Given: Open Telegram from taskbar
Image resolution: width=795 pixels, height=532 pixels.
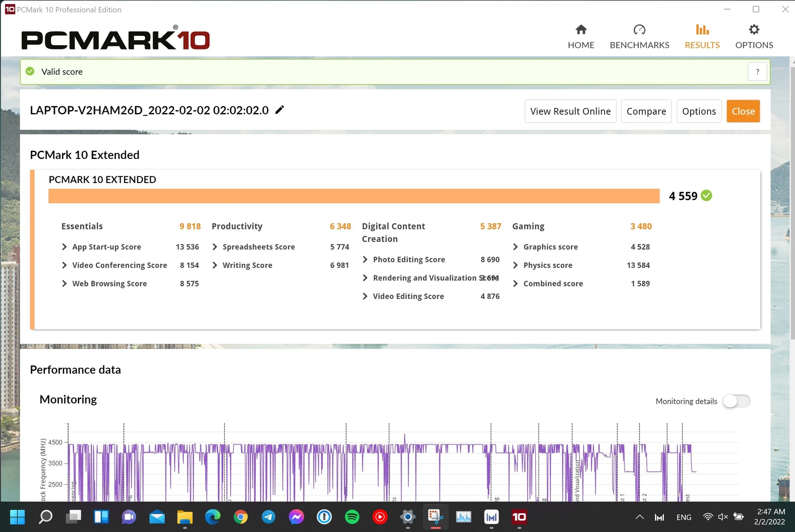Looking at the screenshot, I should (x=268, y=517).
